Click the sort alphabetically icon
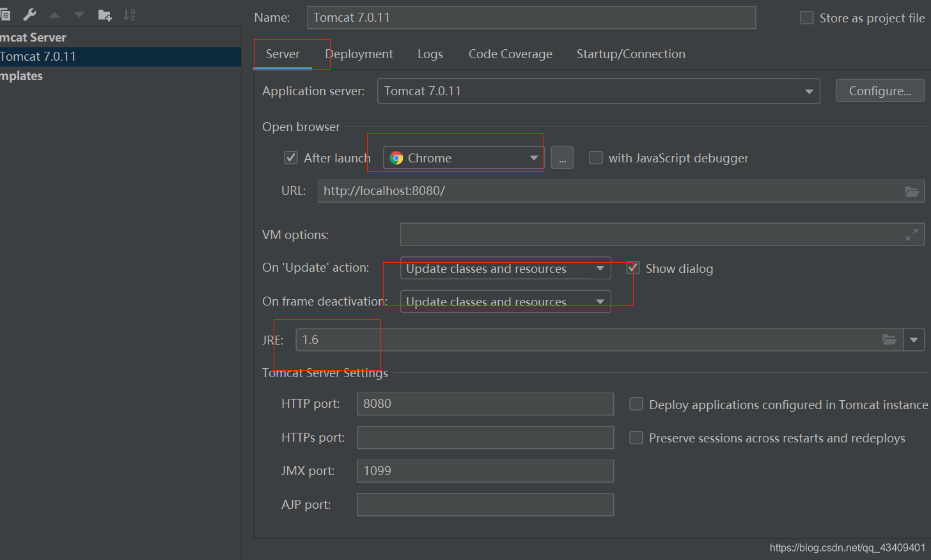 129,15
